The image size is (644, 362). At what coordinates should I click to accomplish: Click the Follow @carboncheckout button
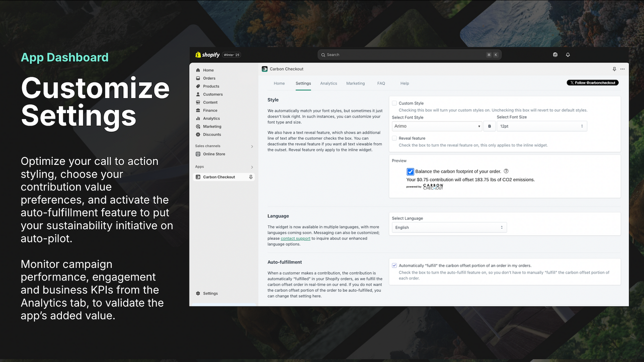(x=593, y=82)
